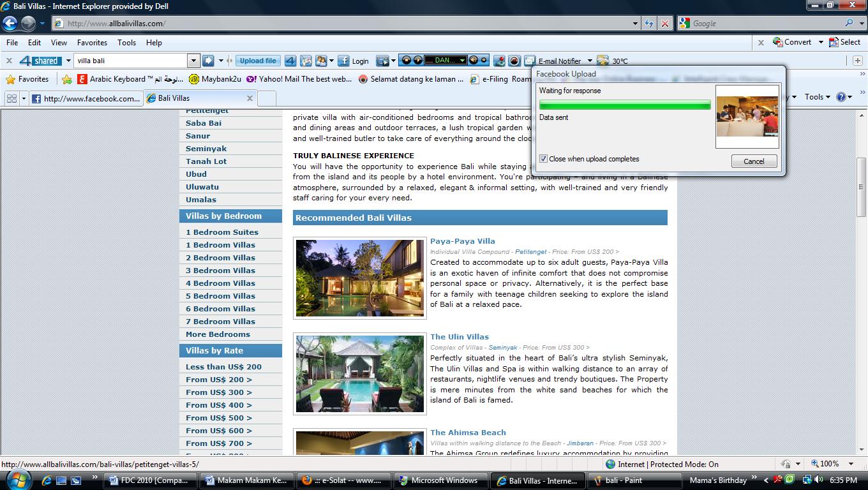
Task: Click the toolbar add plus icon
Action: (857, 61)
